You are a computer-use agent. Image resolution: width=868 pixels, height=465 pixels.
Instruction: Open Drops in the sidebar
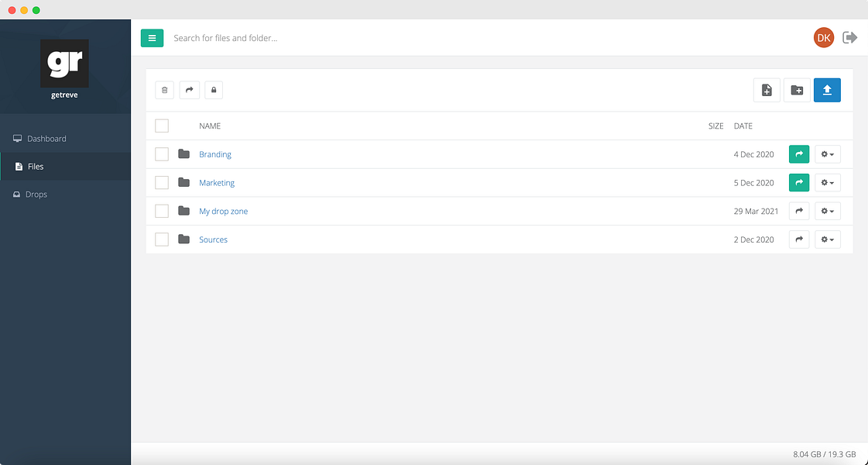[x=65, y=195]
